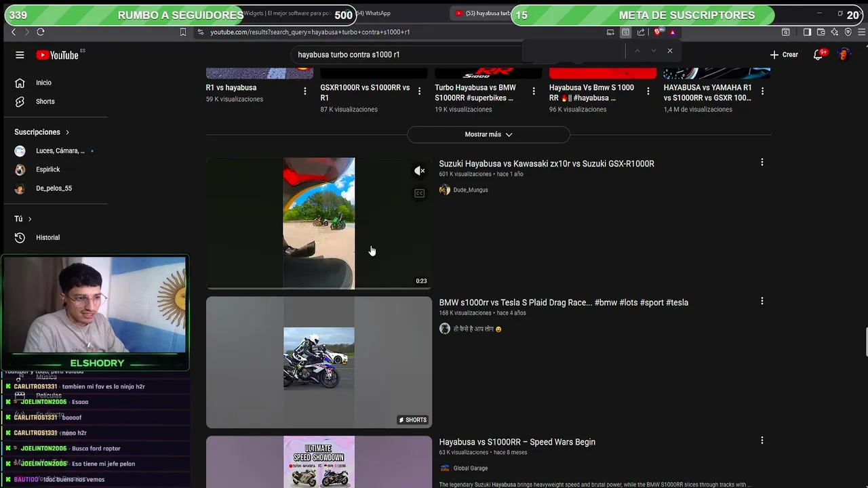Open options for Suzuki Hayabusa vs Kawasaki video
This screenshot has height=488, width=868.
tap(762, 163)
